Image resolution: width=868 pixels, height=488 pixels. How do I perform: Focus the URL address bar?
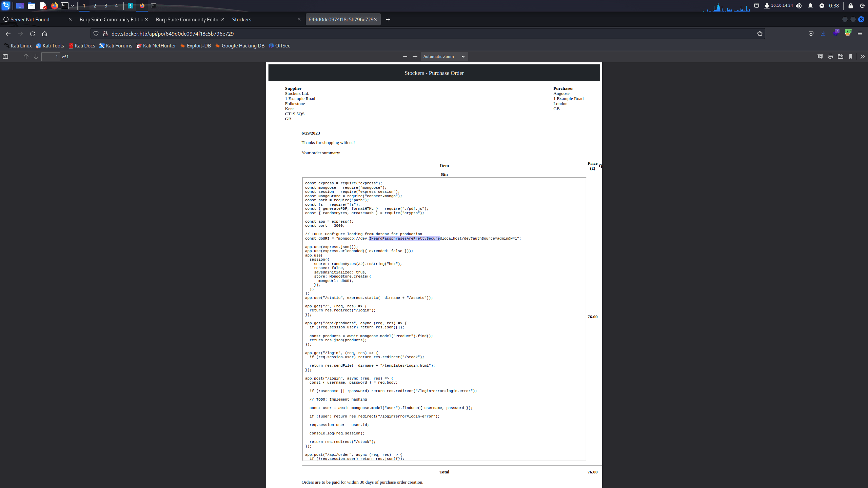click(x=427, y=34)
